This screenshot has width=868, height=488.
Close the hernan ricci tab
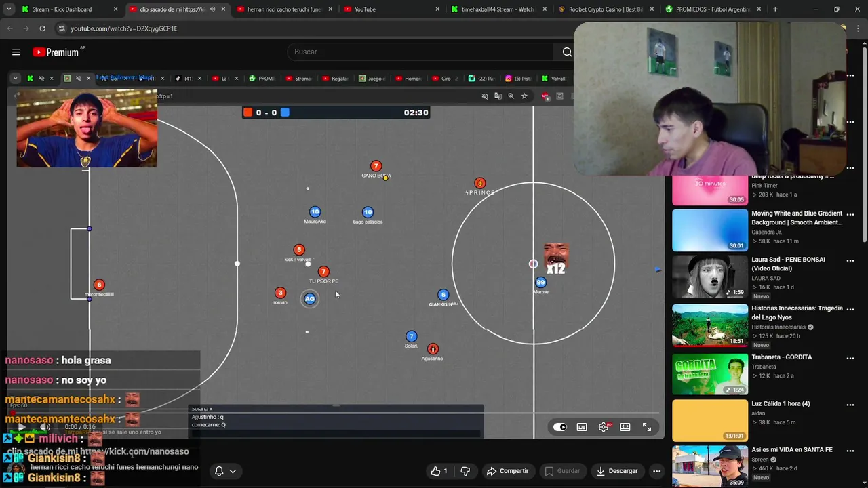tap(330, 9)
